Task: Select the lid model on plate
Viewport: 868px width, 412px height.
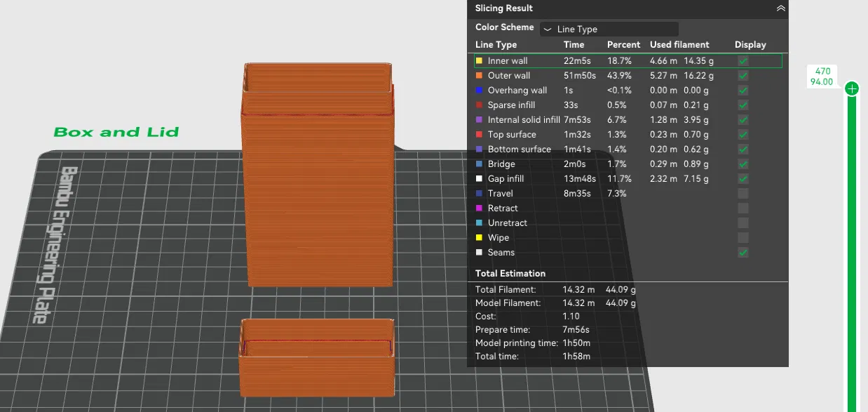Action: pyautogui.click(x=317, y=358)
